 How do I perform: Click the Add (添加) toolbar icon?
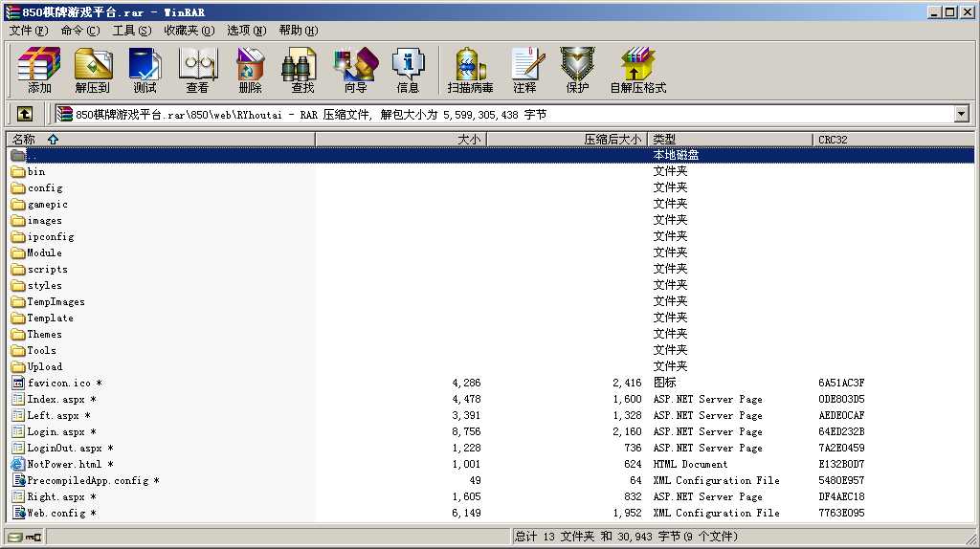pyautogui.click(x=38, y=69)
